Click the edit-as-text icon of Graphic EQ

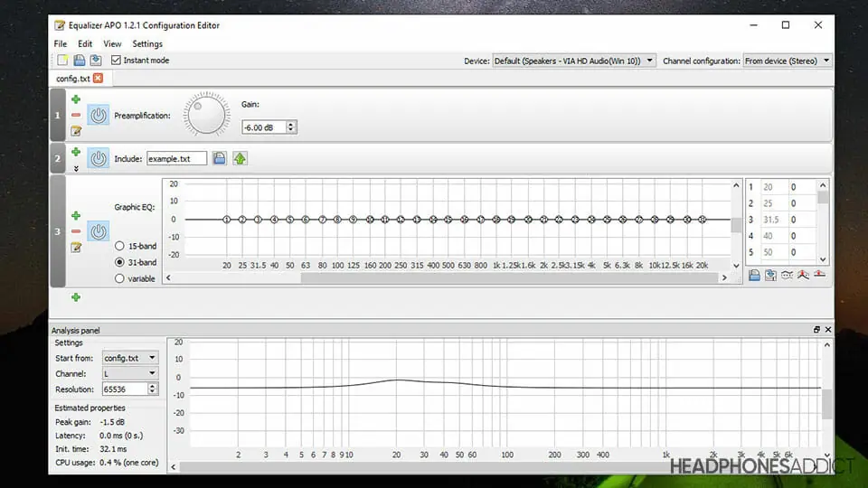click(76, 247)
